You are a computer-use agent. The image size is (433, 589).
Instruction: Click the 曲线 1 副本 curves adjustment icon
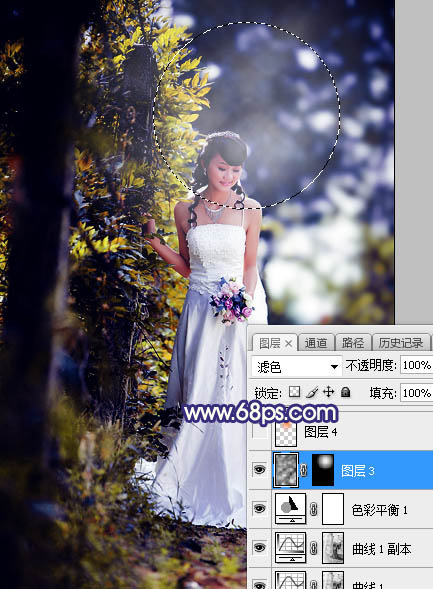click(290, 548)
